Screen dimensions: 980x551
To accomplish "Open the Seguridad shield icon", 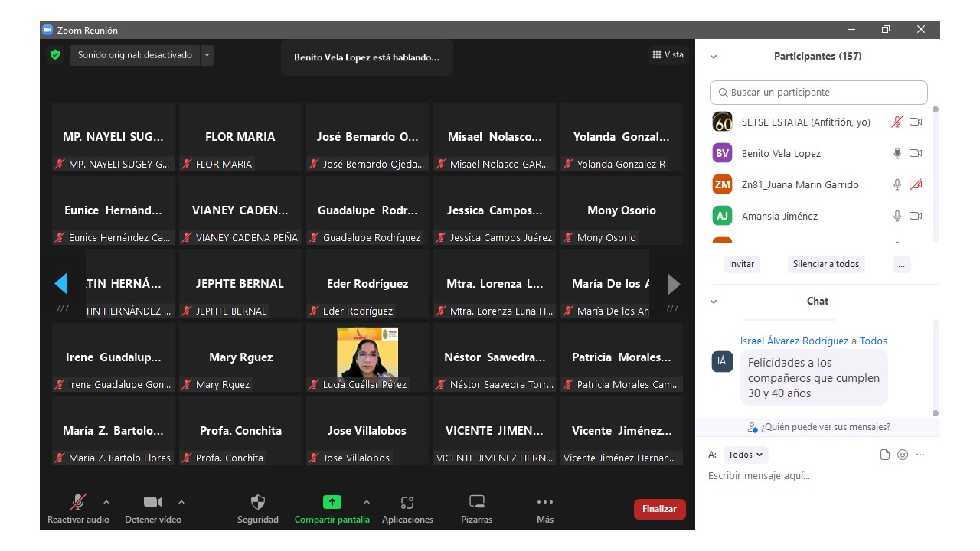I will [x=258, y=503].
